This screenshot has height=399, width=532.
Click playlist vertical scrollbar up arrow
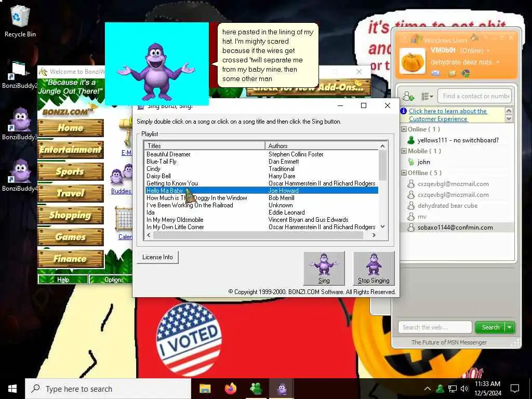point(383,146)
